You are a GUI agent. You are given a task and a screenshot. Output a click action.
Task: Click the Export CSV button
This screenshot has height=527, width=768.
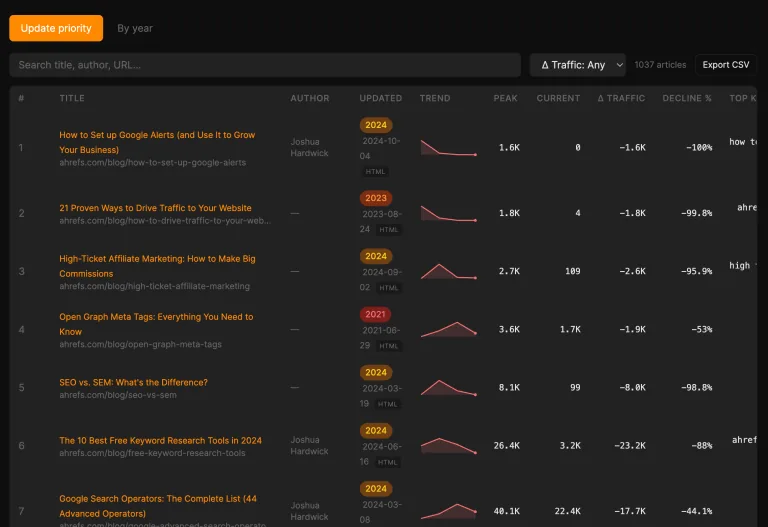tap(725, 65)
